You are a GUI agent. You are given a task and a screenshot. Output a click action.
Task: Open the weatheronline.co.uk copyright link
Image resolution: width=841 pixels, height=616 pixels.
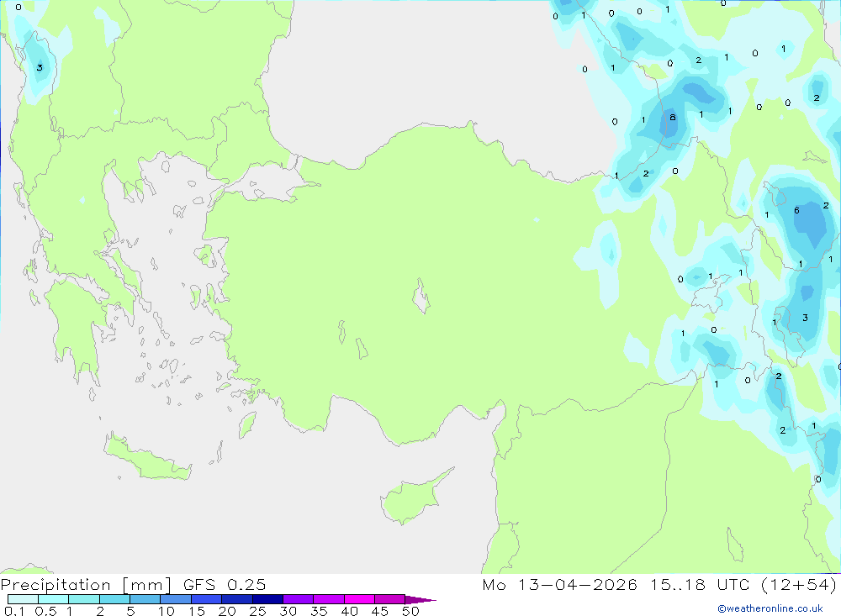point(770,608)
